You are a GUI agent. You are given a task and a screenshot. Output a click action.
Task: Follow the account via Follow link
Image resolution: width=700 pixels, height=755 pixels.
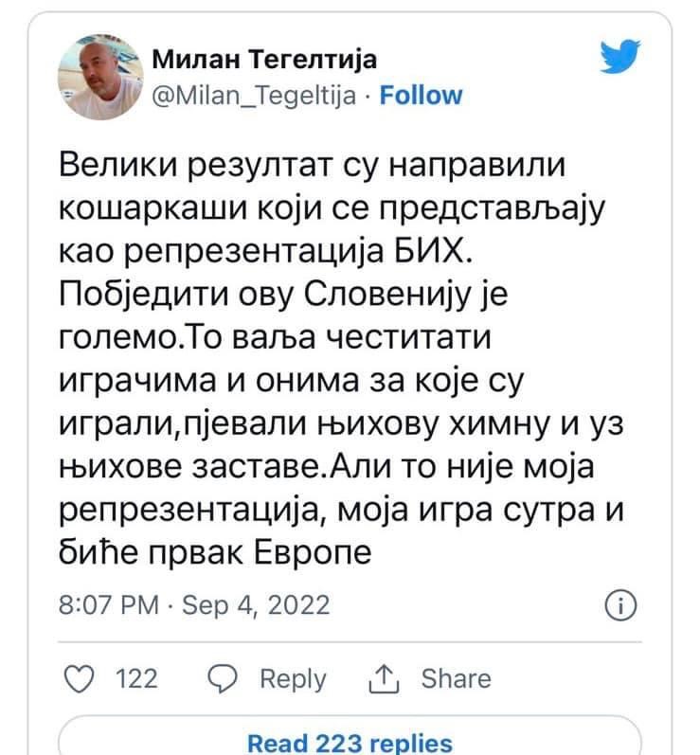click(421, 95)
